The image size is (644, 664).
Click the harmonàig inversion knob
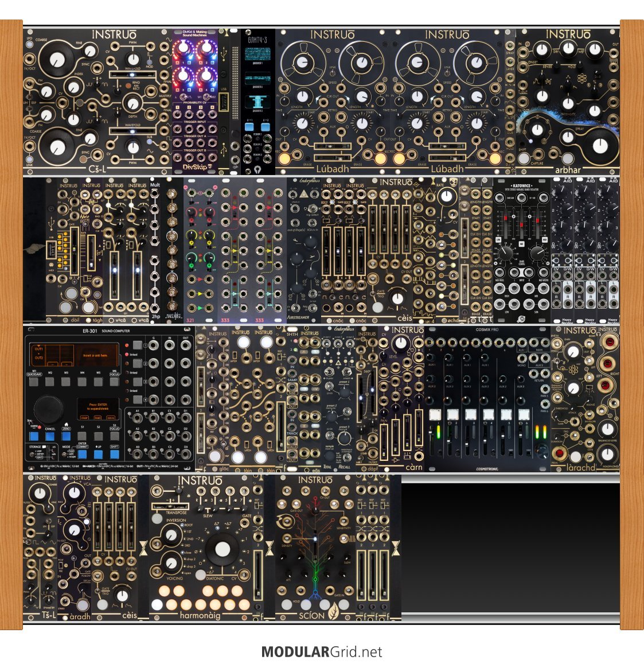[x=171, y=535]
